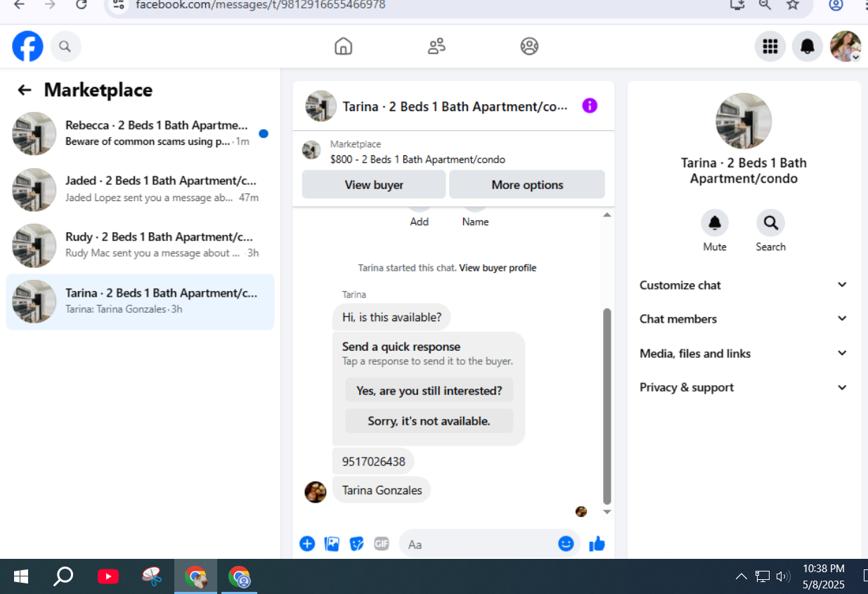Show hidden system tray icons chevron

[741, 577]
